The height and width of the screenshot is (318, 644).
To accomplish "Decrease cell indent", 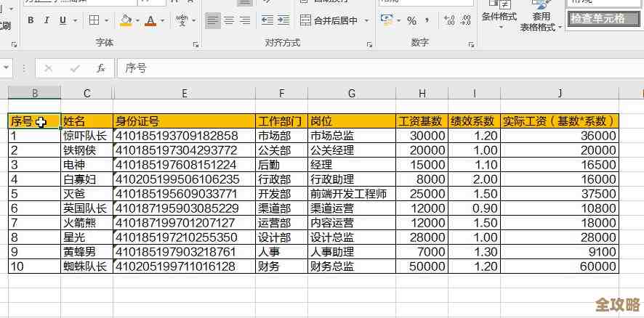I will 267,20.
